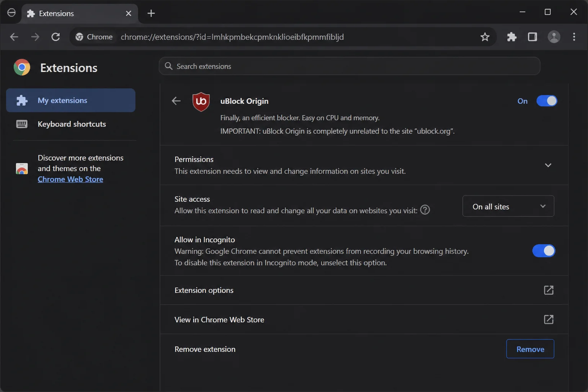Click the search magnifier icon
This screenshot has height=392, width=588.
(x=168, y=66)
